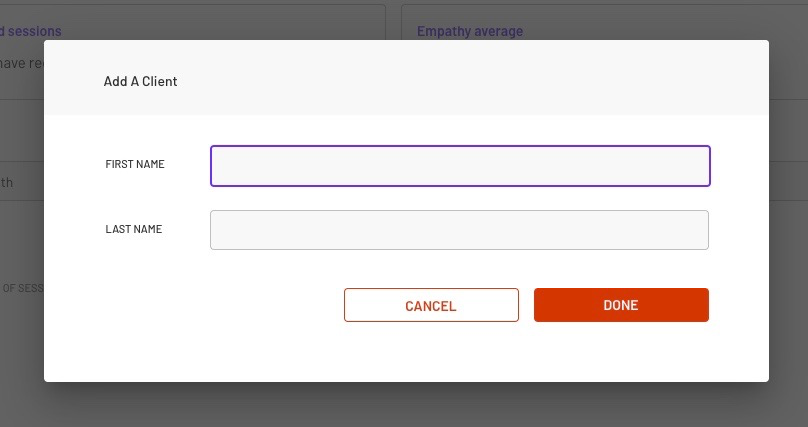The height and width of the screenshot is (427, 808).
Task: Click the Cancel button
Action: tap(431, 305)
